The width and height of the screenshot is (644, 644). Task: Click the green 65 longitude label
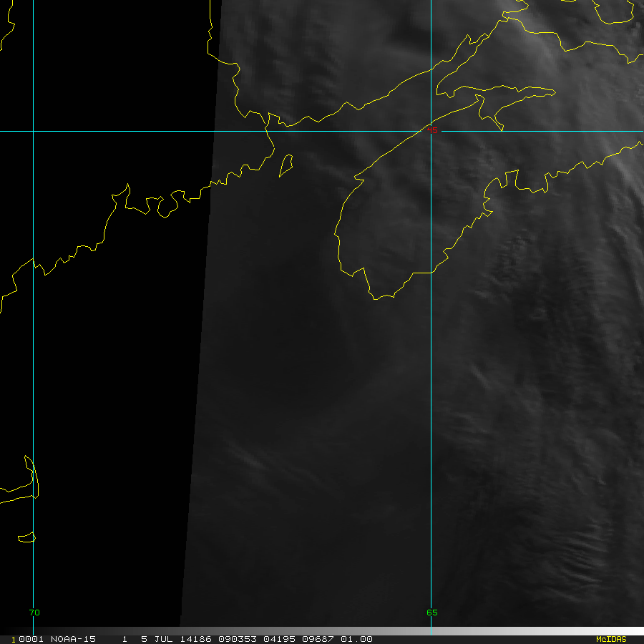[x=432, y=613]
